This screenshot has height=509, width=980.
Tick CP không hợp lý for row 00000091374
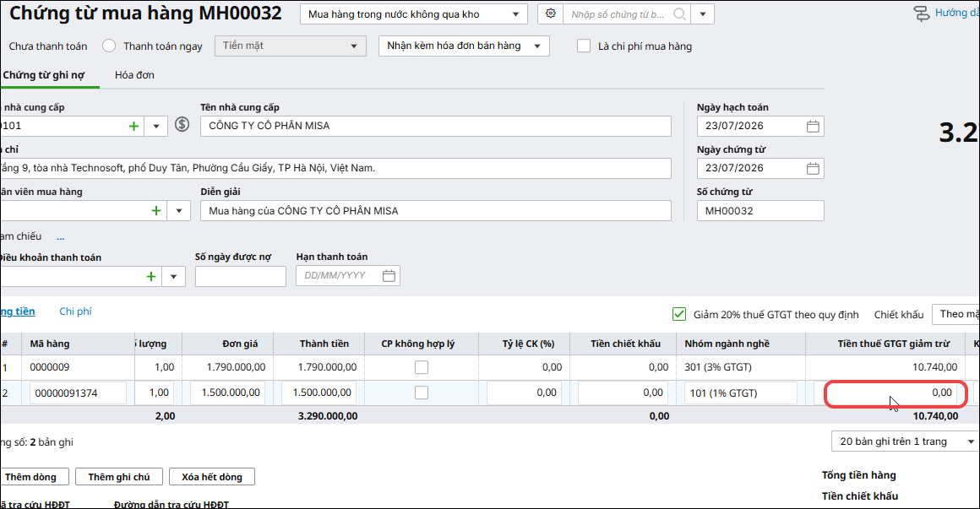click(422, 393)
